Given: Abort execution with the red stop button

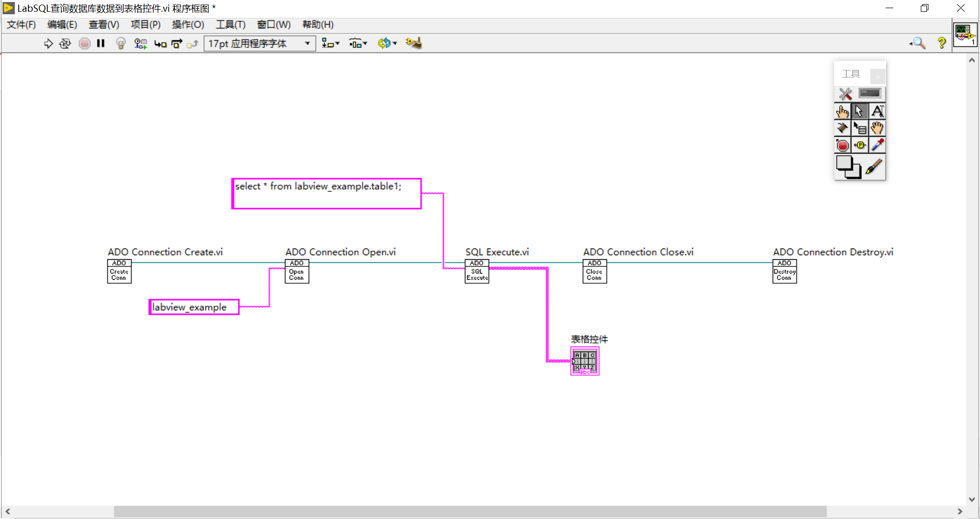Looking at the screenshot, I should coord(84,43).
